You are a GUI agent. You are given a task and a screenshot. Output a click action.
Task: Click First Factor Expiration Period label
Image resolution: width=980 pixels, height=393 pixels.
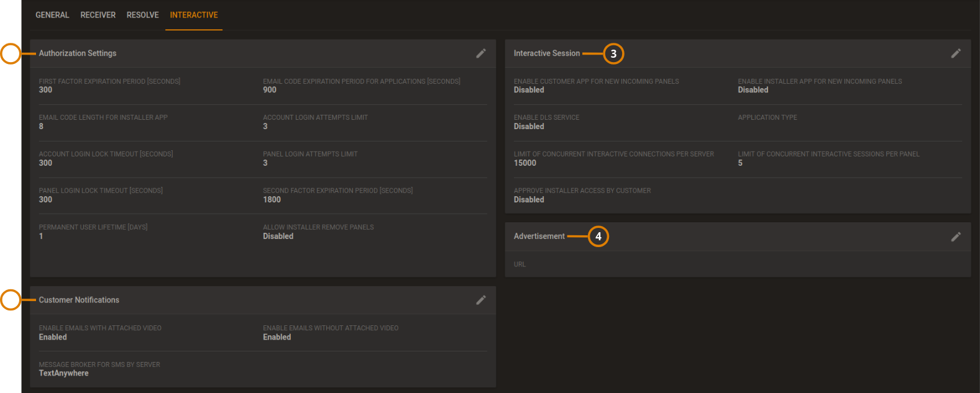109,81
